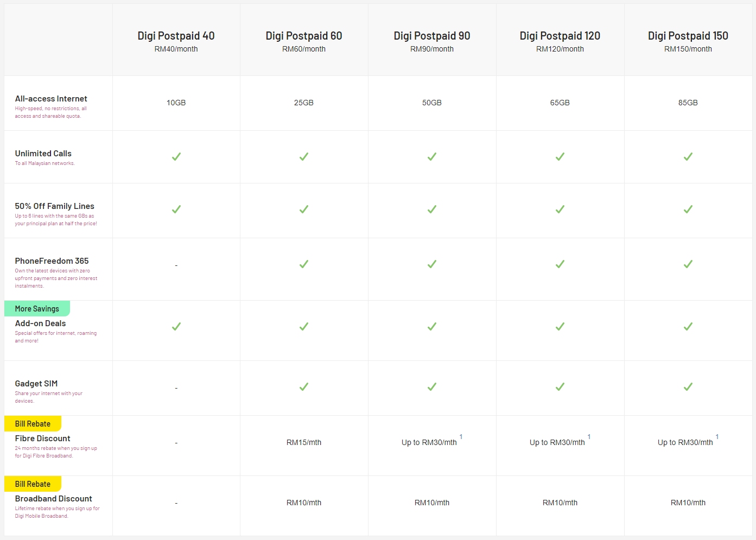Click PhoneFreedom 365 checkmark for Postpaid 120

pos(560,264)
